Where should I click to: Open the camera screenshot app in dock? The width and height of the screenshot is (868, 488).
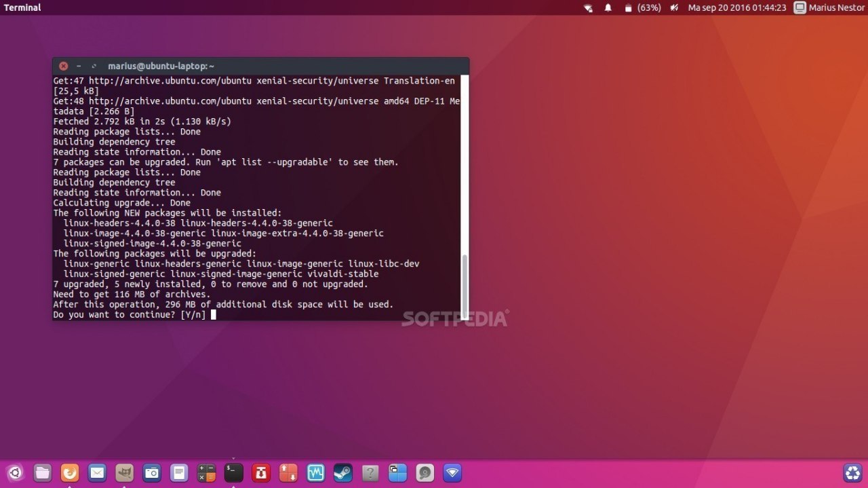[x=152, y=472]
